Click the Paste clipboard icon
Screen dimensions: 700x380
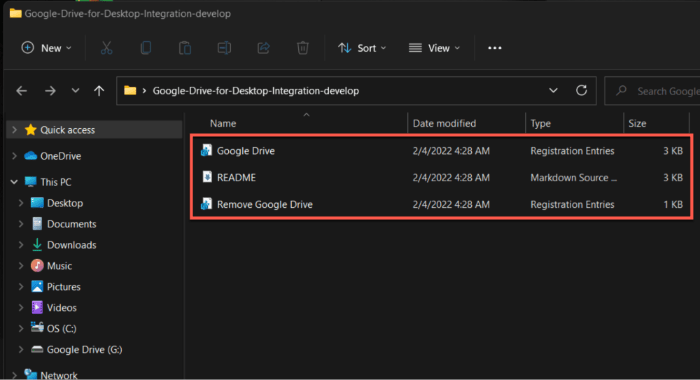point(185,48)
